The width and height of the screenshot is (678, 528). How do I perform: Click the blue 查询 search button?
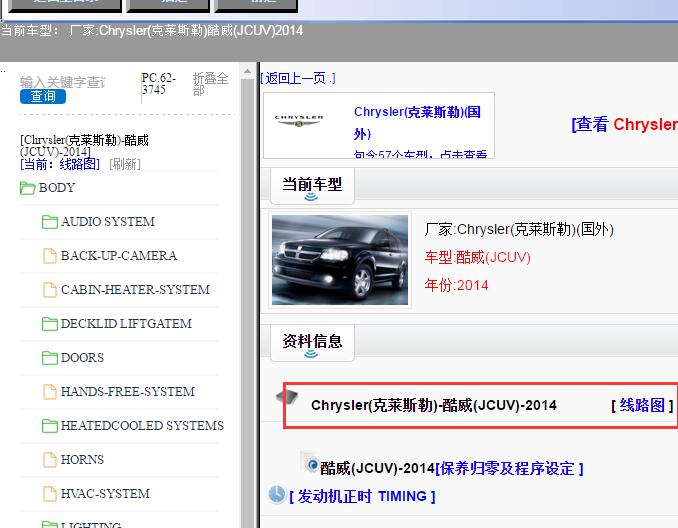43,96
